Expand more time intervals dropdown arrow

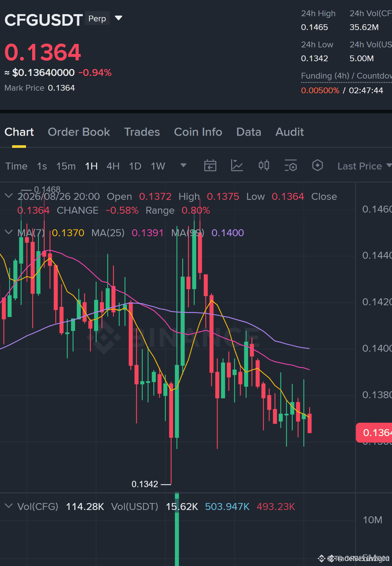(x=183, y=165)
